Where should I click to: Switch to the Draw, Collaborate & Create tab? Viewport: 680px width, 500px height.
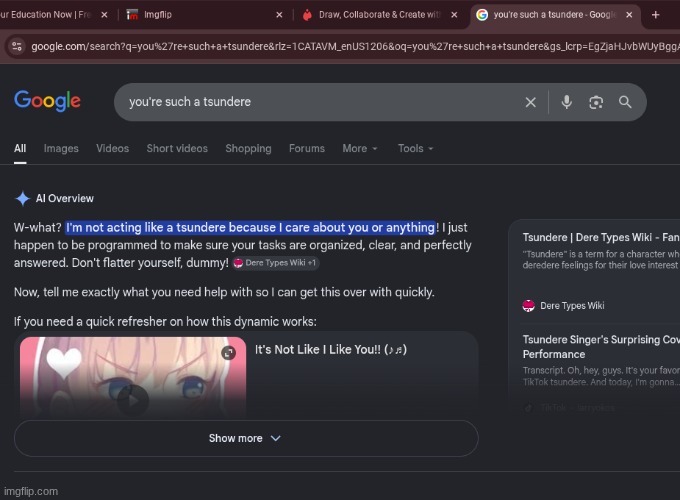pos(379,15)
